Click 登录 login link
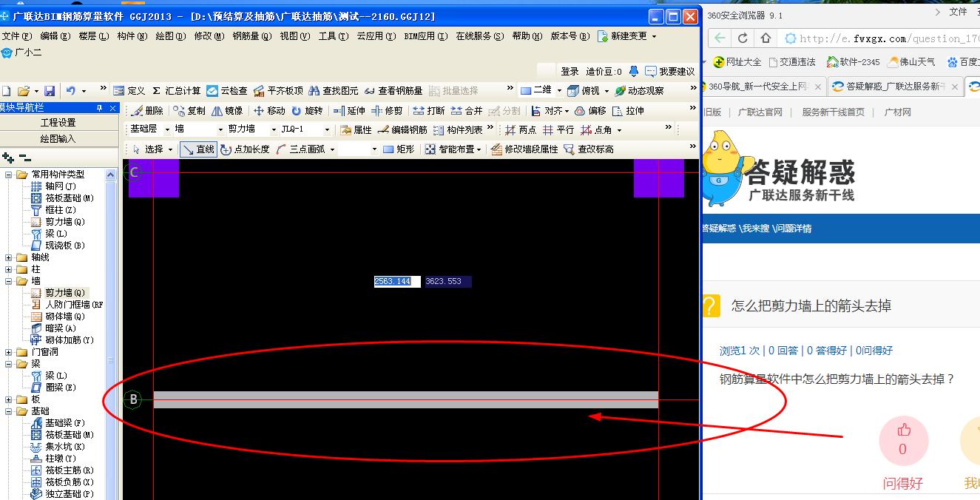Screen dimensions: 980x500 click(570, 72)
